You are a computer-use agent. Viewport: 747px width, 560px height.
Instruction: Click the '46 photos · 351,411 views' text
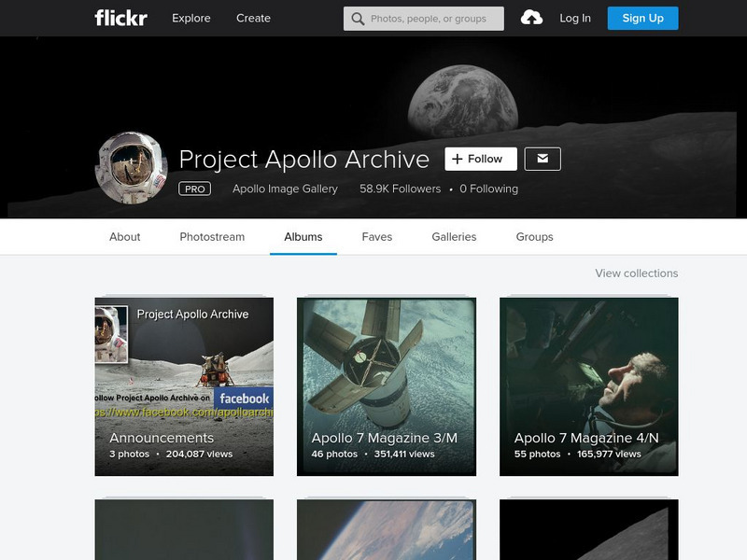pos(373,455)
